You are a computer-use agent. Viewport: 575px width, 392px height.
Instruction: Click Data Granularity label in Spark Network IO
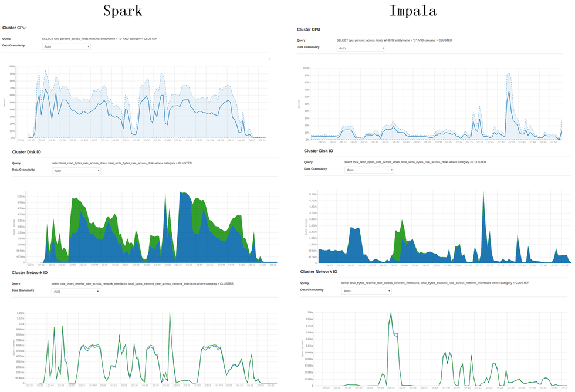(x=23, y=290)
